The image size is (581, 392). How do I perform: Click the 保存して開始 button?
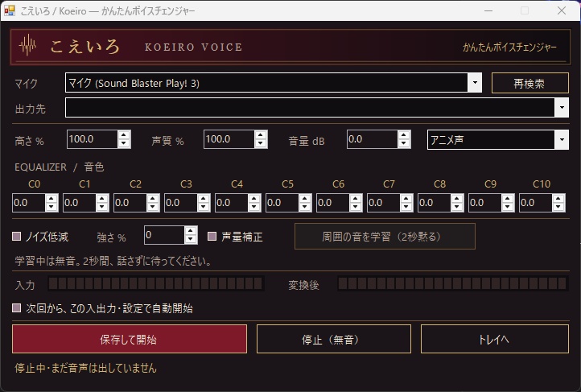pyautogui.click(x=130, y=339)
